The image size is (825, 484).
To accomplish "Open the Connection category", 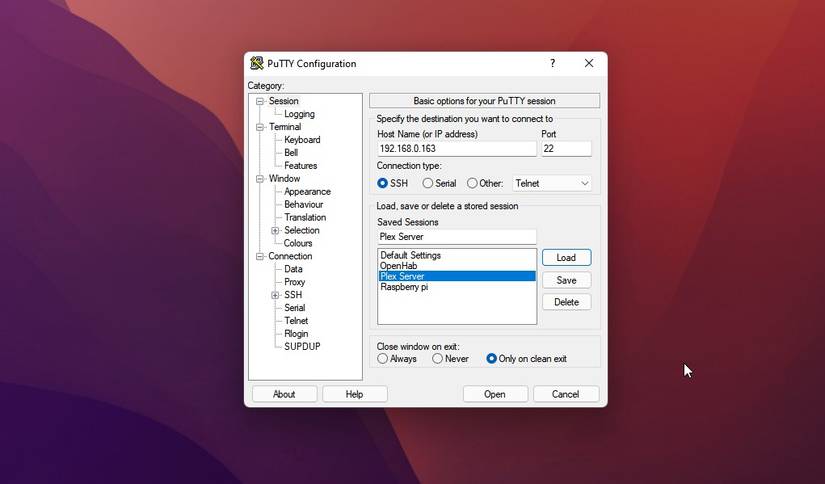I will 290,256.
